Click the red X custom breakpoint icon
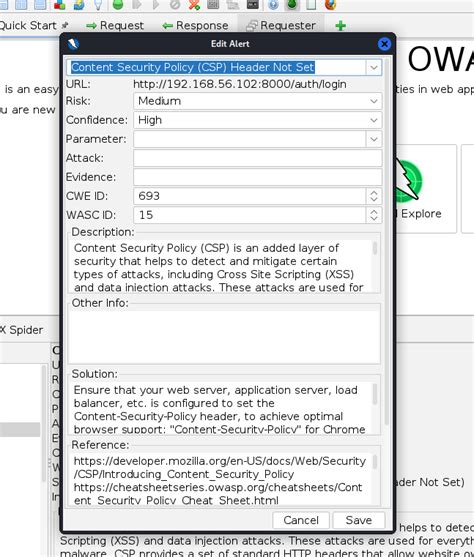Viewport: 474px width, 557px height. 194,4
